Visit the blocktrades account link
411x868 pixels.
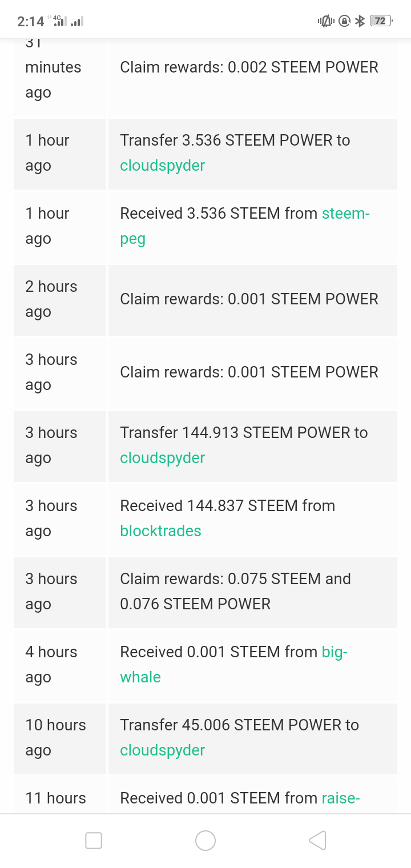[160, 531]
